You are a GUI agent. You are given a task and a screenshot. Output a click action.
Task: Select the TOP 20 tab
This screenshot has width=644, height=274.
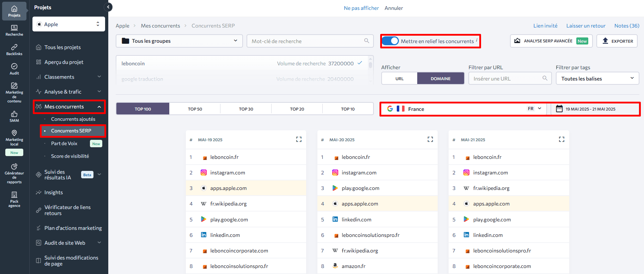coord(297,109)
